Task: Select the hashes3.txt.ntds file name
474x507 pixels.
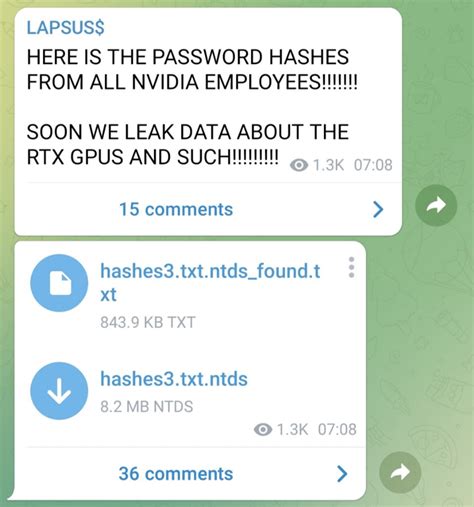Action: point(174,379)
